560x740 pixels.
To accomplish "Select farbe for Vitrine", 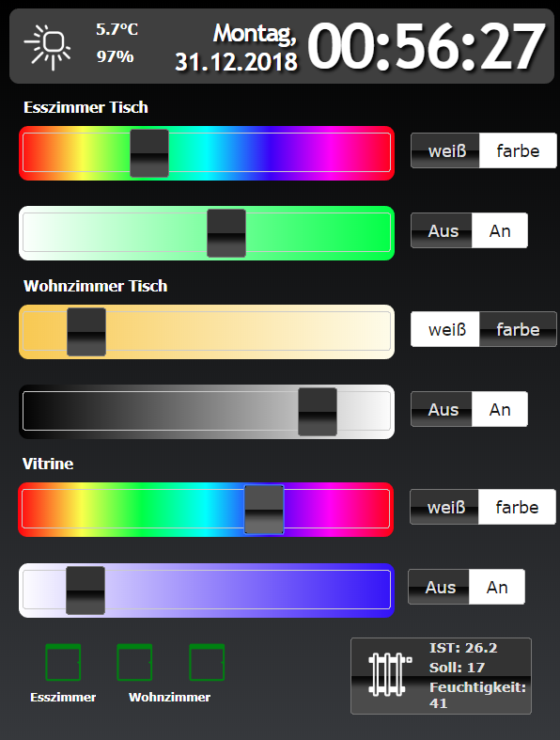I will click(517, 507).
